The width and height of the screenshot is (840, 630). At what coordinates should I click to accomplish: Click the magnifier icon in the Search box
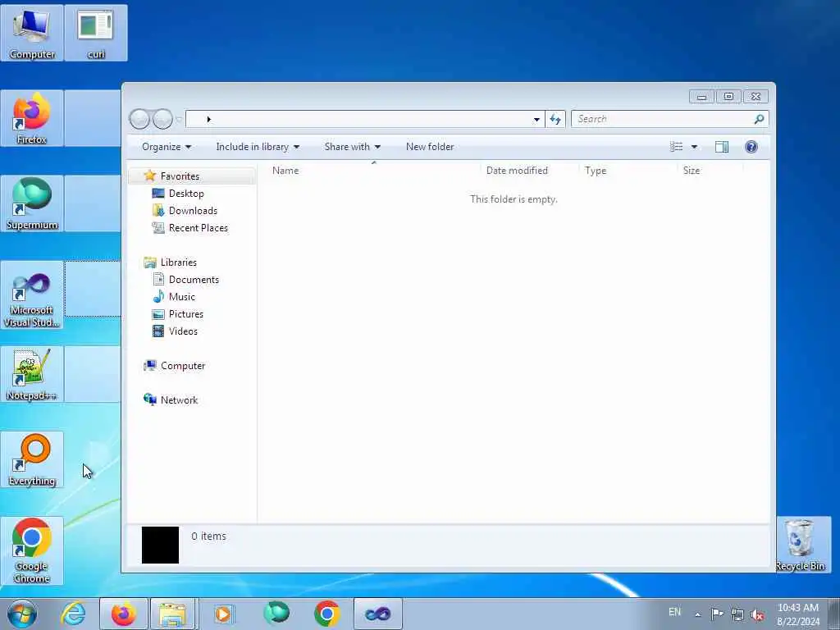point(759,119)
